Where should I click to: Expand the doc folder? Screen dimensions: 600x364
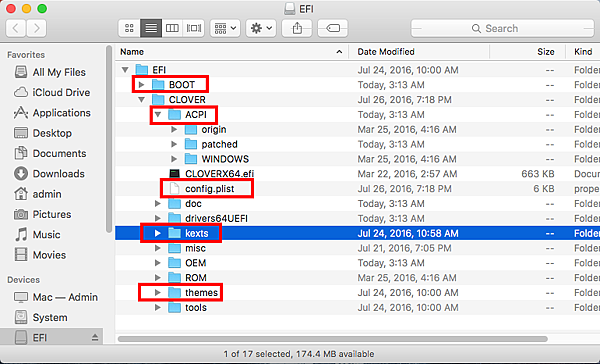[158, 204]
